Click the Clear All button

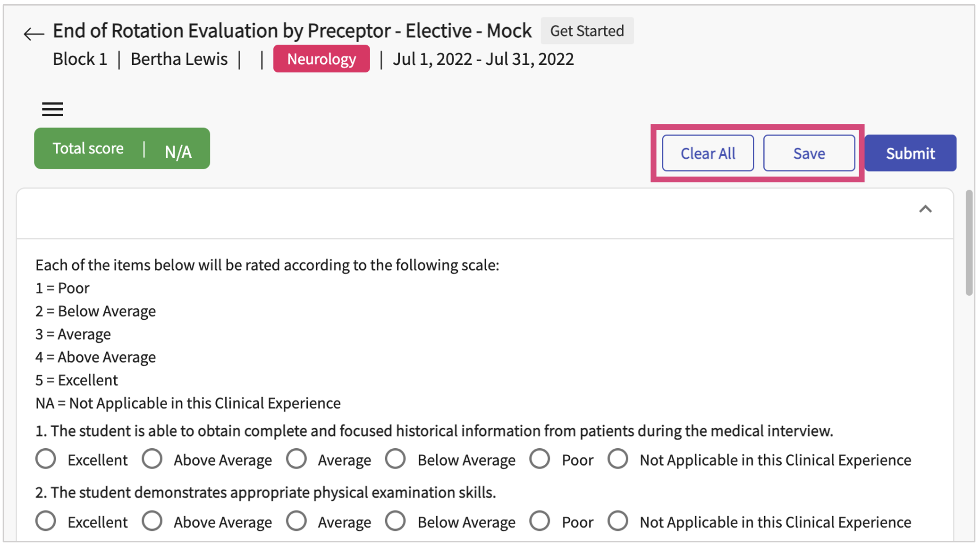[x=708, y=153]
